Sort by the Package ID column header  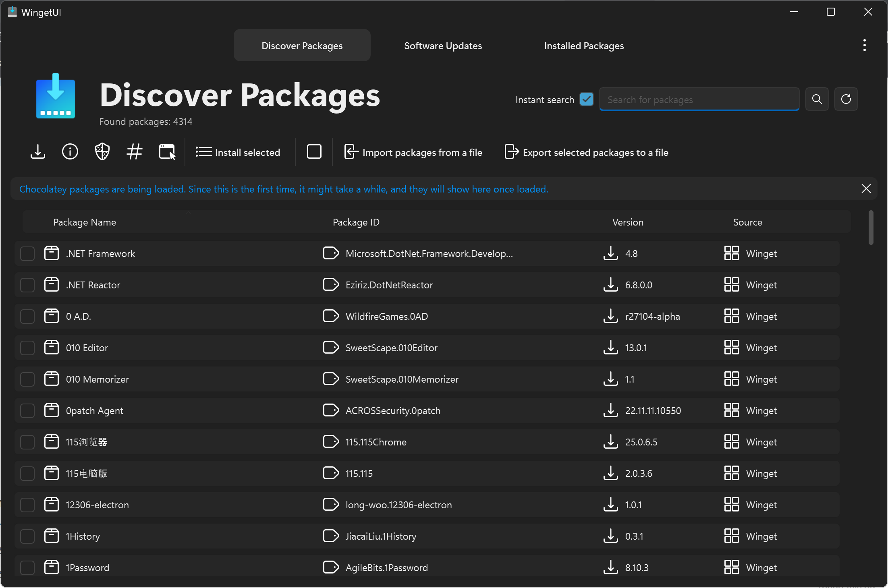point(356,222)
